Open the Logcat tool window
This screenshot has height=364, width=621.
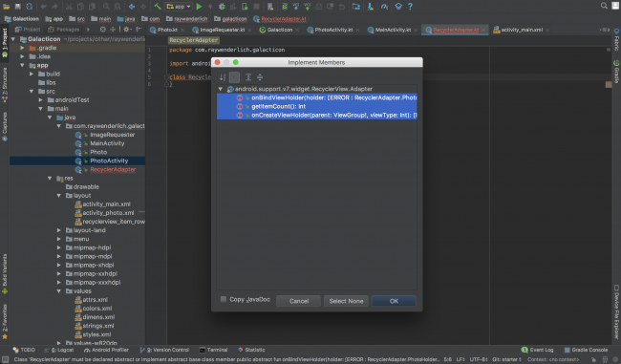click(59, 350)
